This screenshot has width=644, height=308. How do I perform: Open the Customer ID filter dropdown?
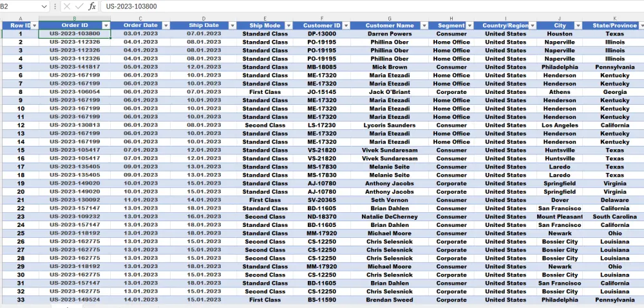pyautogui.click(x=346, y=26)
